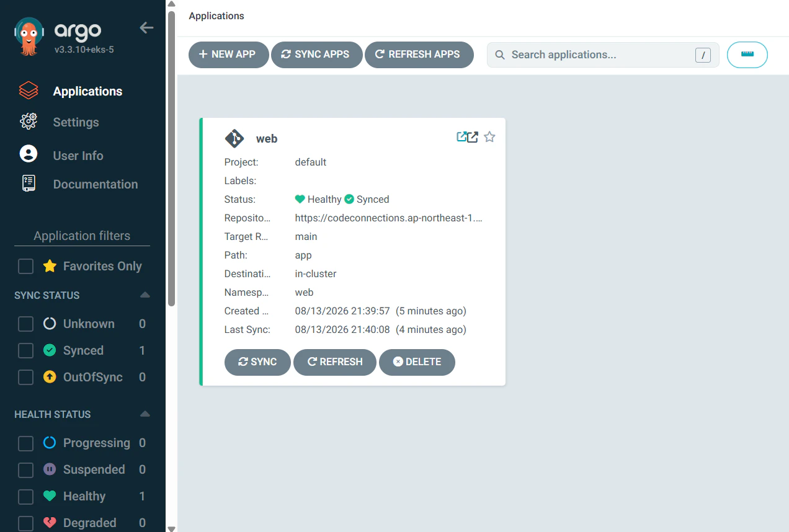Click the Target Revision value main
This screenshot has height=532, width=789.
point(306,237)
